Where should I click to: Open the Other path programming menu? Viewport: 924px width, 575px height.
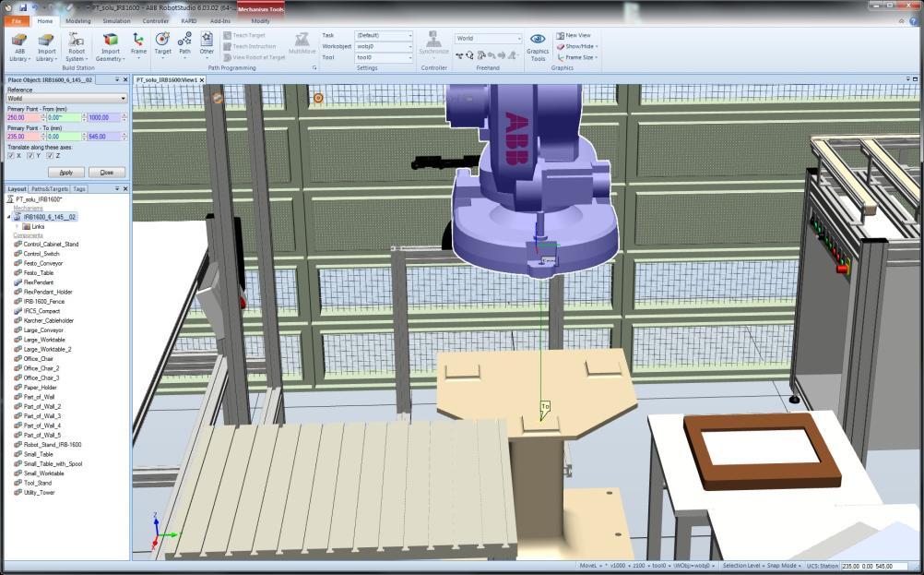click(x=207, y=43)
